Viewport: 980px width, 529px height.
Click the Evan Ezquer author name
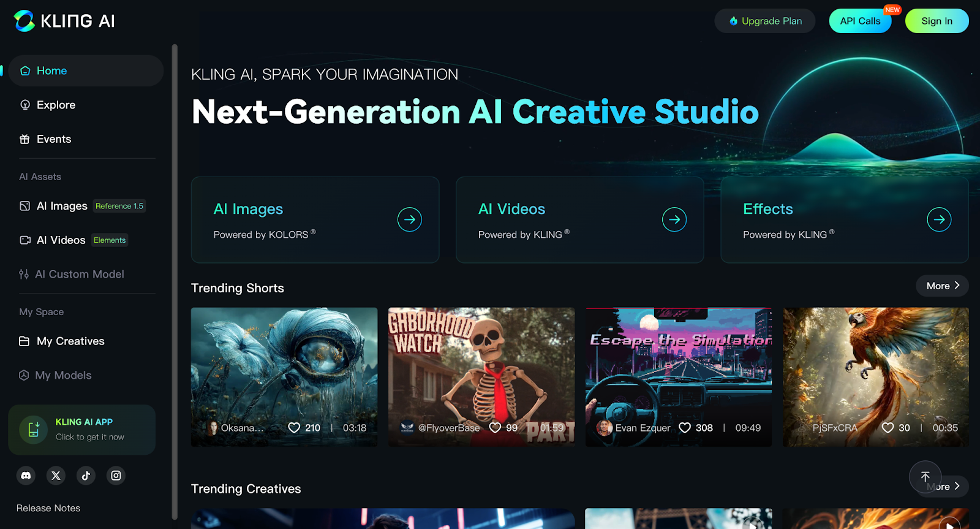point(643,428)
